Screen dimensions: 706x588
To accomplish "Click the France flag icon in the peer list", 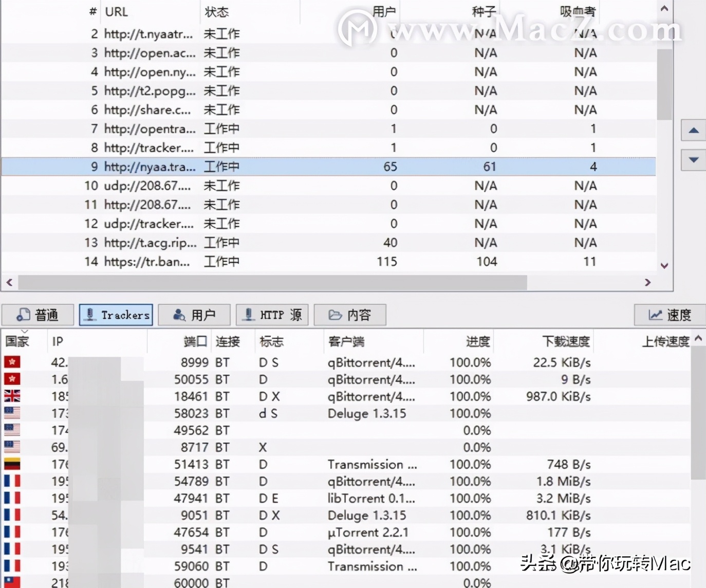I will click(11, 481).
